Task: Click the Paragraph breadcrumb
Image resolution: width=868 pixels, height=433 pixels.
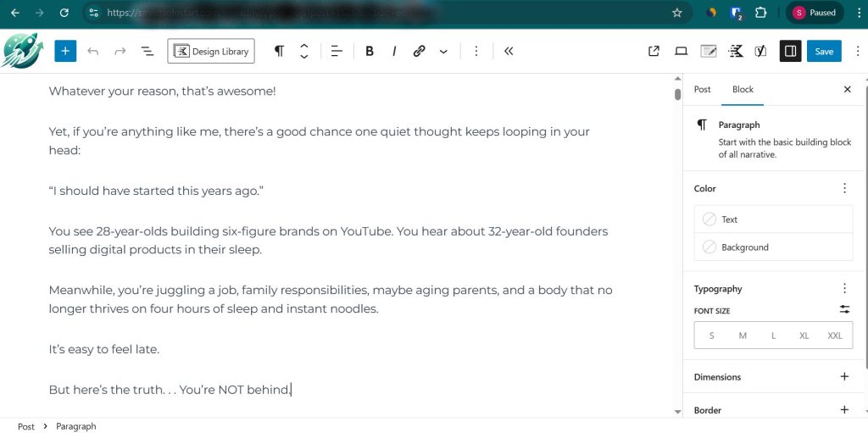Action: pyautogui.click(x=75, y=426)
